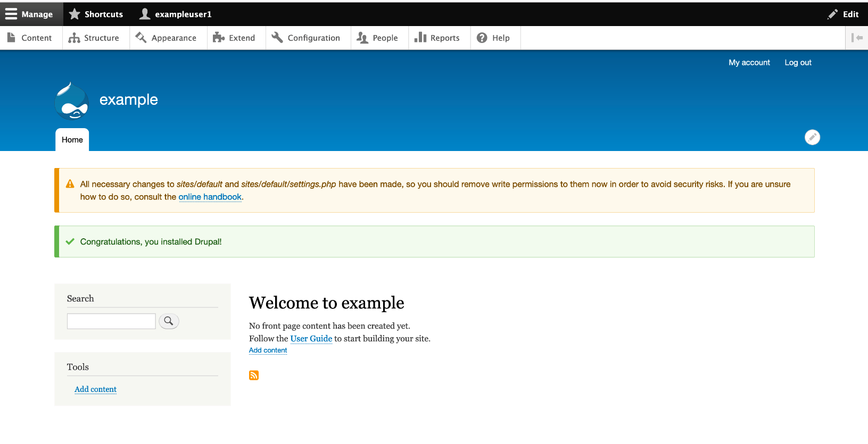
Task: Click the green checkmark status icon
Action: coord(70,241)
